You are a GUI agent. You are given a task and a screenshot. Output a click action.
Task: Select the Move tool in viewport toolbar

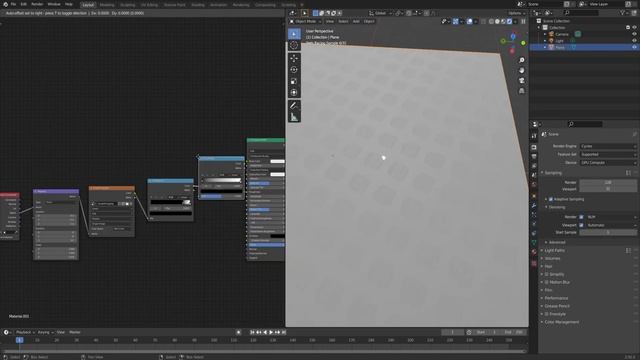pyautogui.click(x=294, y=58)
